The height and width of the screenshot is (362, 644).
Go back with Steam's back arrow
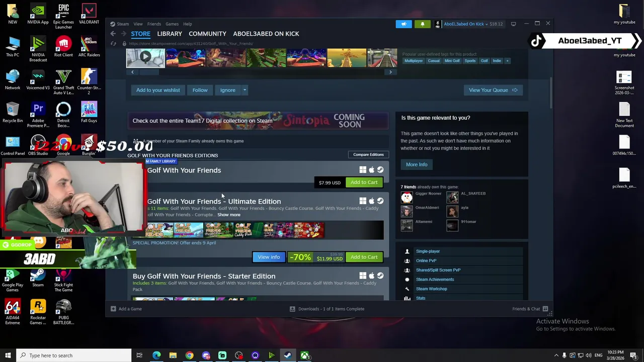coord(113,34)
